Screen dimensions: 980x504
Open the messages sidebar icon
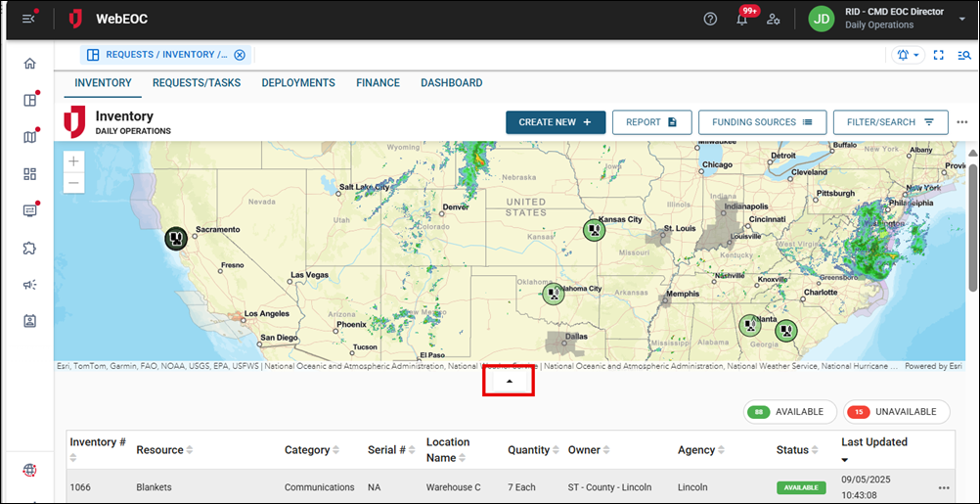[x=29, y=210]
